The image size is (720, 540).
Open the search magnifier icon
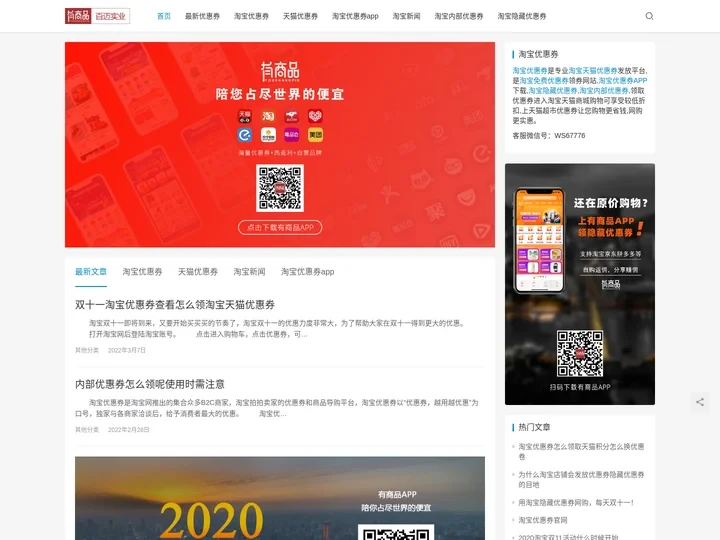tap(649, 16)
